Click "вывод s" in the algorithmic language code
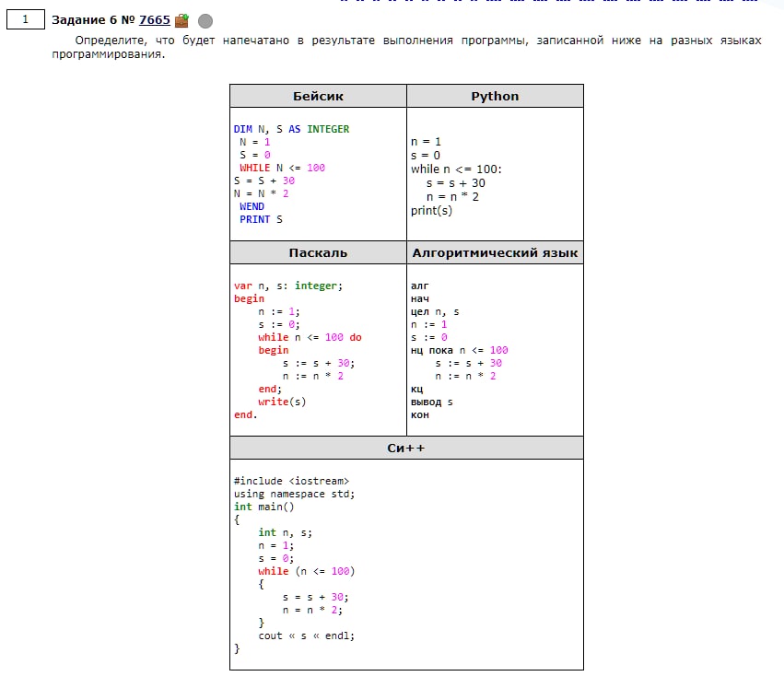 [431, 402]
